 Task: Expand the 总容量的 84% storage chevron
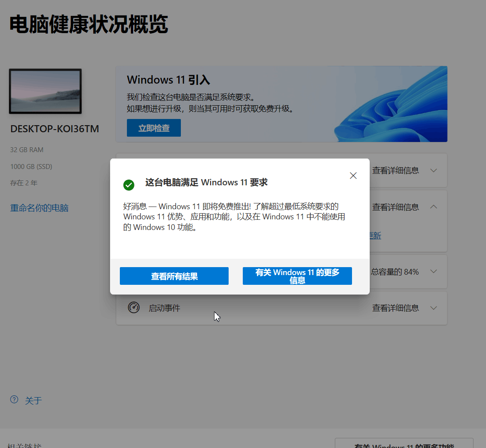click(434, 271)
